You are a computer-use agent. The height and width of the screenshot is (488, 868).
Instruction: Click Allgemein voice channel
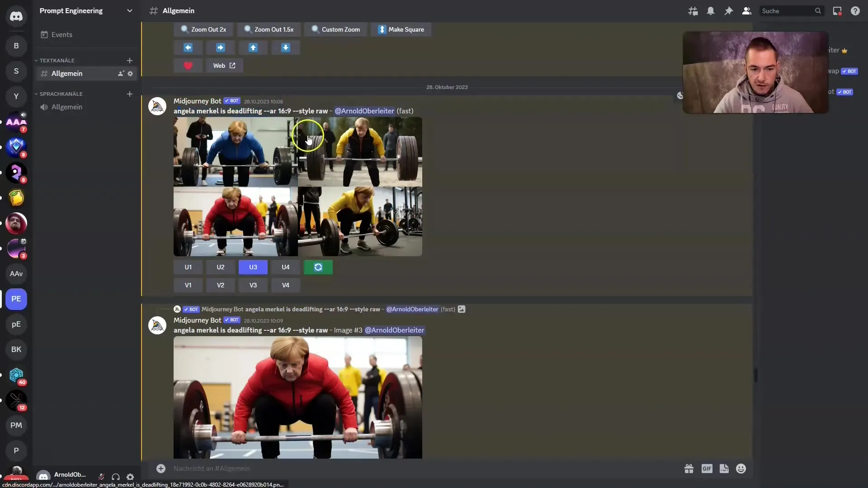click(x=67, y=107)
